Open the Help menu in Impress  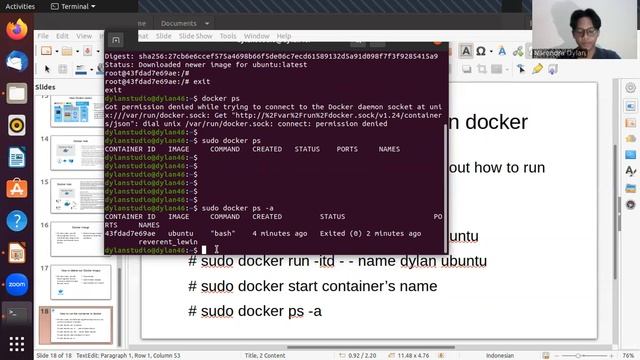point(284,36)
